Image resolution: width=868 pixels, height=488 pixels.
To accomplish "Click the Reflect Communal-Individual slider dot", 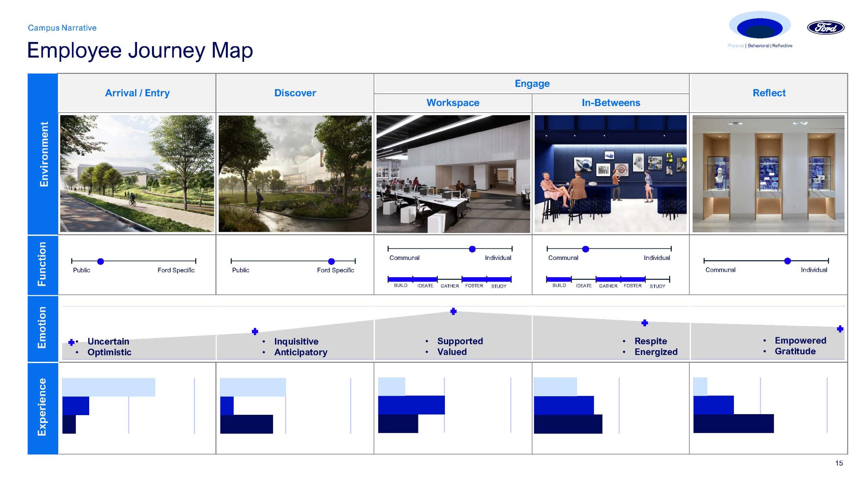I will coord(787,261).
